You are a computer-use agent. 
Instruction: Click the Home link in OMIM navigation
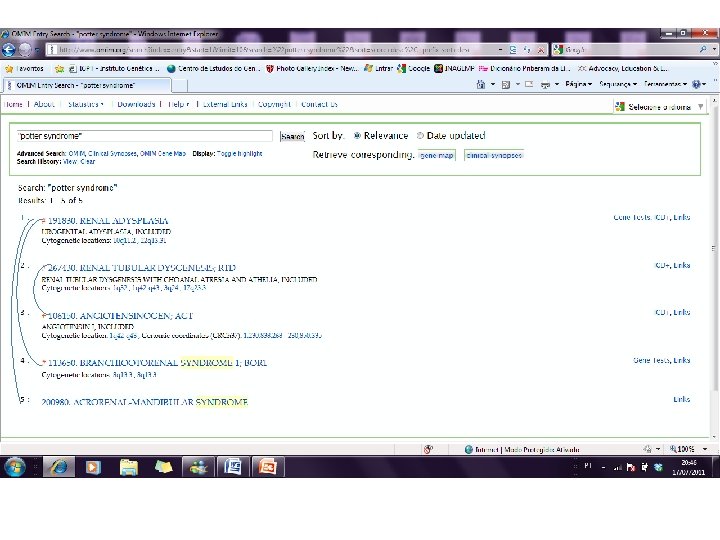pyautogui.click(x=13, y=104)
